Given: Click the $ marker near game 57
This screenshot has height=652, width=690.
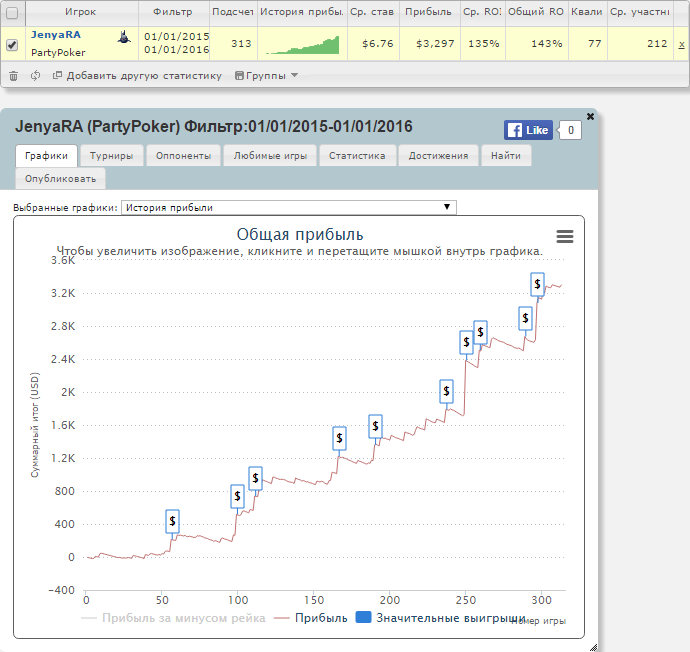Looking at the screenshot, I should (x=172, y=521).
